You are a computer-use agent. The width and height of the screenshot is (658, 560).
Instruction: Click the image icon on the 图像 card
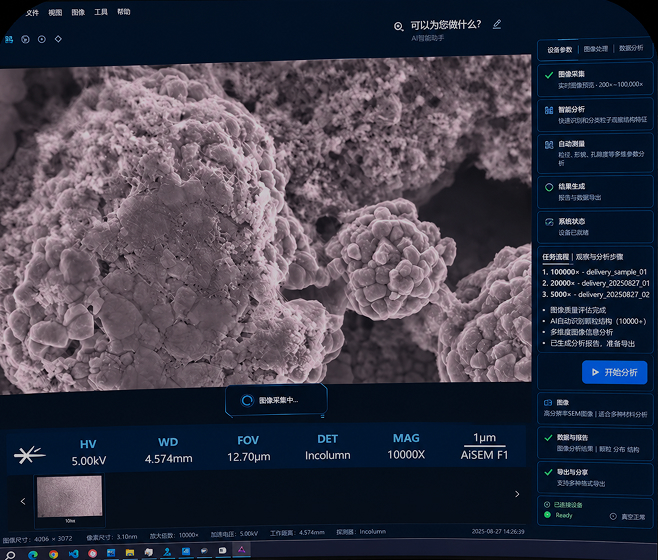point(548,403)
